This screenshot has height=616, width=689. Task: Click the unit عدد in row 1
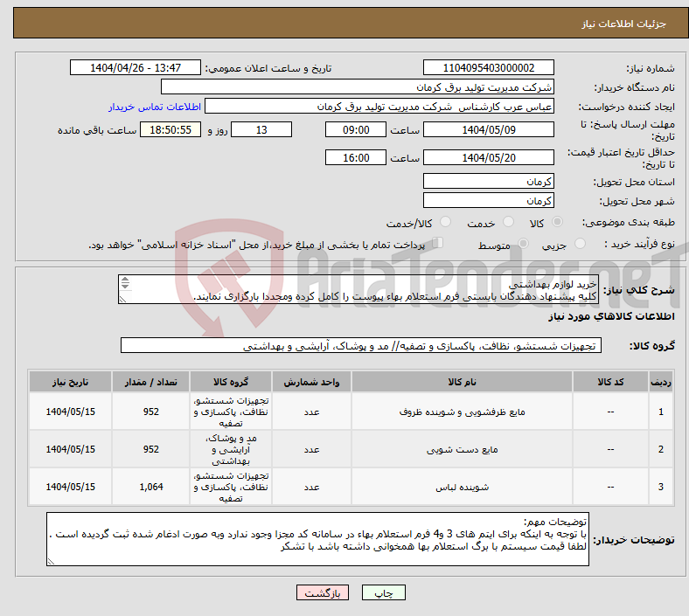pyautogui.click(x=311, y=412)
